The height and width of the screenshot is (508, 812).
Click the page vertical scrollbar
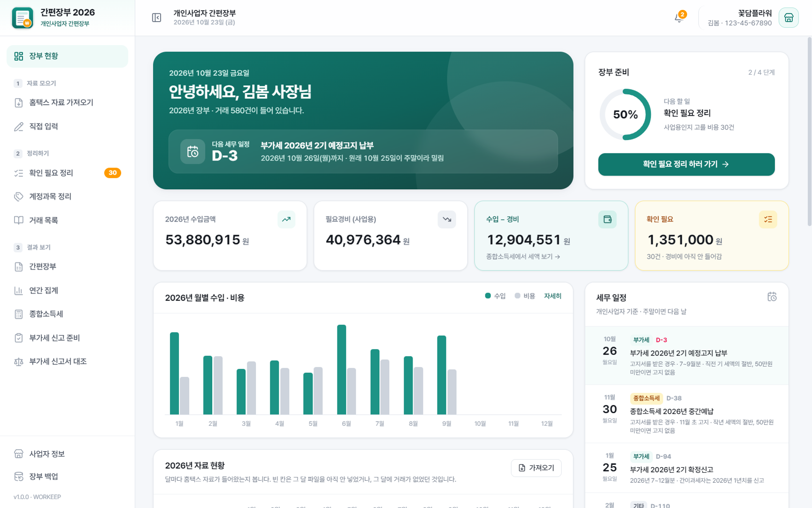[809, 131]
